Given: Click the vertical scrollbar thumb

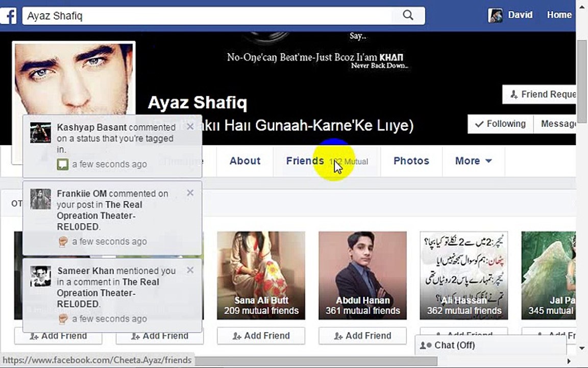Looking at the screenshot, I should click(x=582, y=81).
